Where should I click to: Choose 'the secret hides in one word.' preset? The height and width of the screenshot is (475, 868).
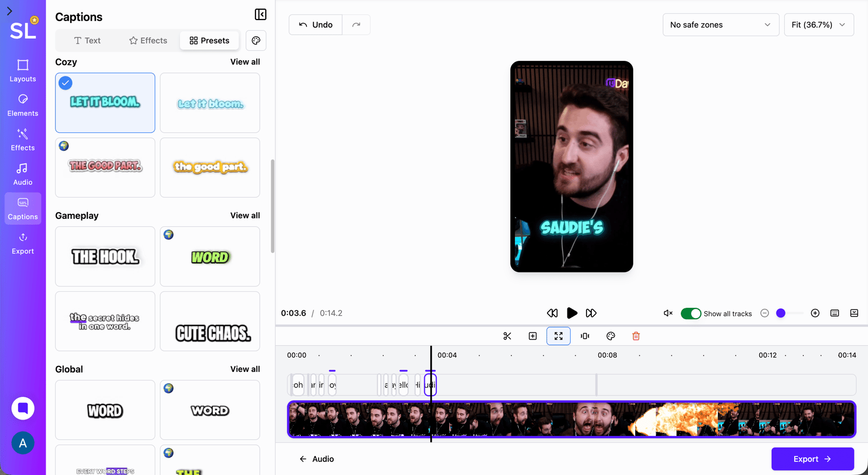tap(105, 321)
